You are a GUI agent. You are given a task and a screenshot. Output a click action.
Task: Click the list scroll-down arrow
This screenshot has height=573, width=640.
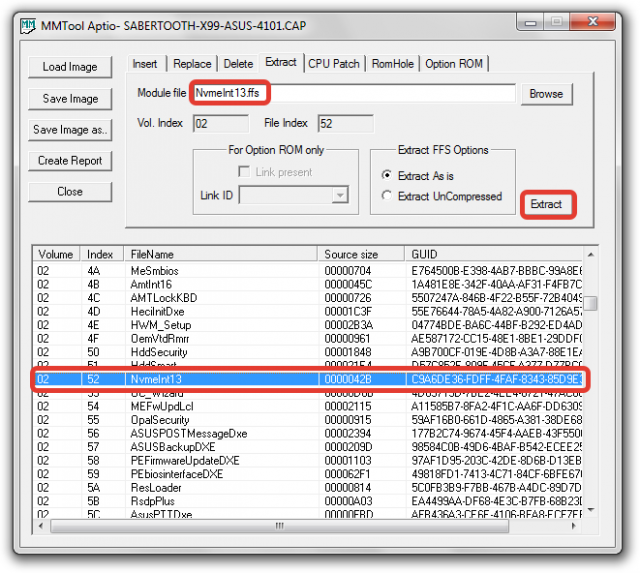click(590, 510)
